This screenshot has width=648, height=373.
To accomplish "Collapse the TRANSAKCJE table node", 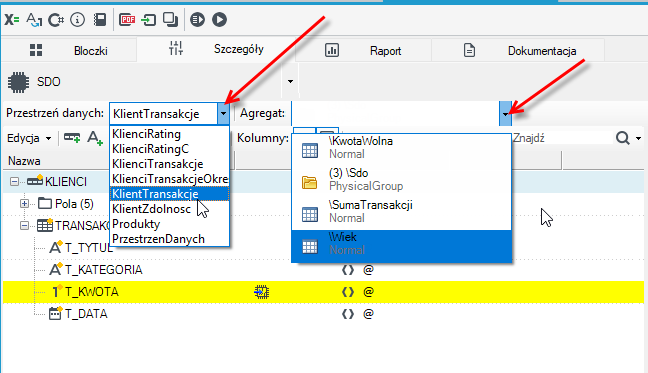I will click(x=24, y=226).
